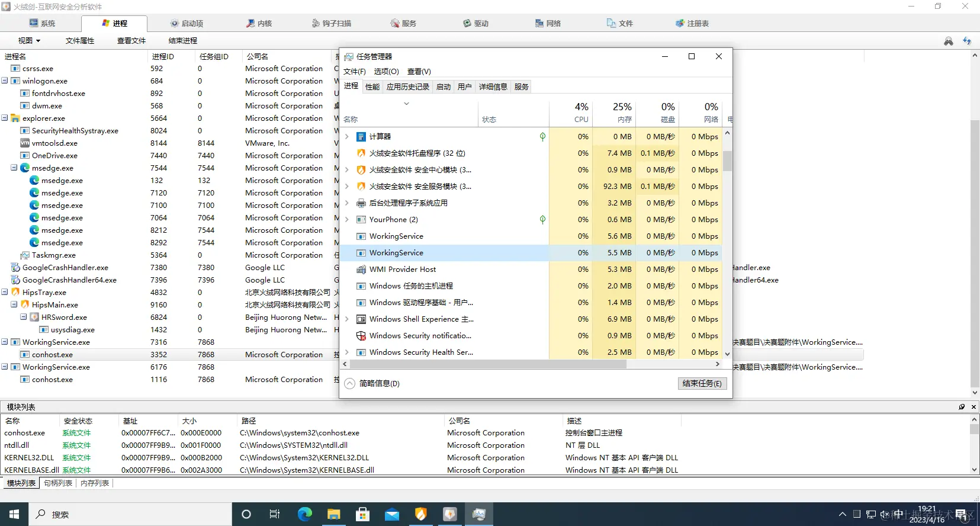The height and width of the screenshot is (526, 980).
Task: Collapse the explorer.exe tree node
Action: coord(5,118)
